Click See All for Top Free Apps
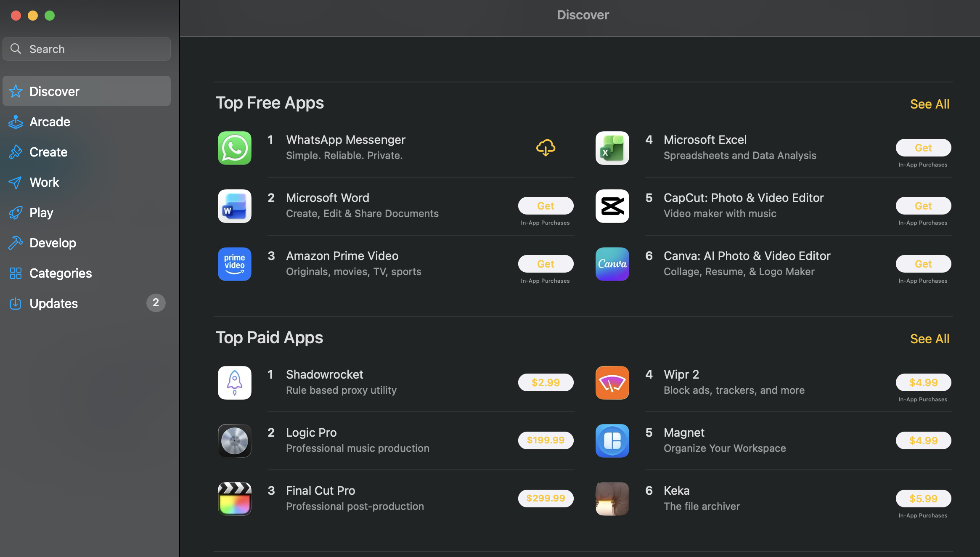The width and height of the screenshot is (980, 557). click(930, 104)
